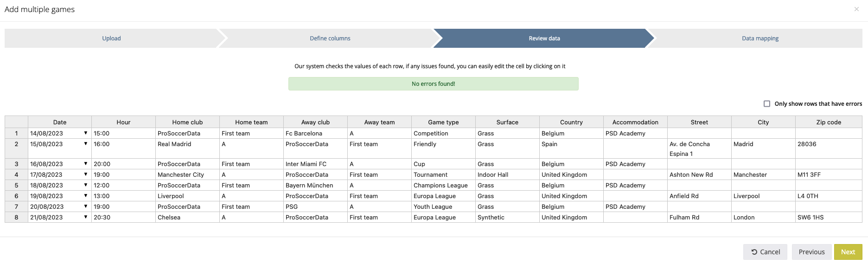Select the Date column header
Screen dimensions: 868x264
click(60, 122)
